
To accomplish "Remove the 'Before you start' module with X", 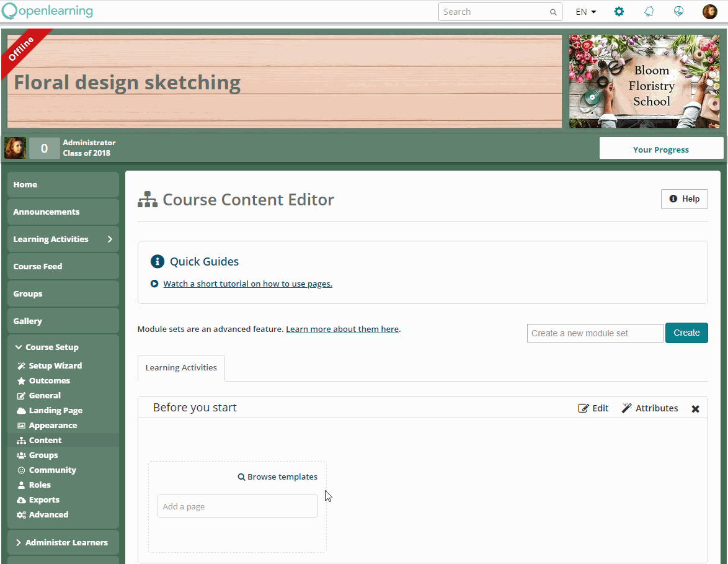I will pyautogui.click(x=695, y=408).
